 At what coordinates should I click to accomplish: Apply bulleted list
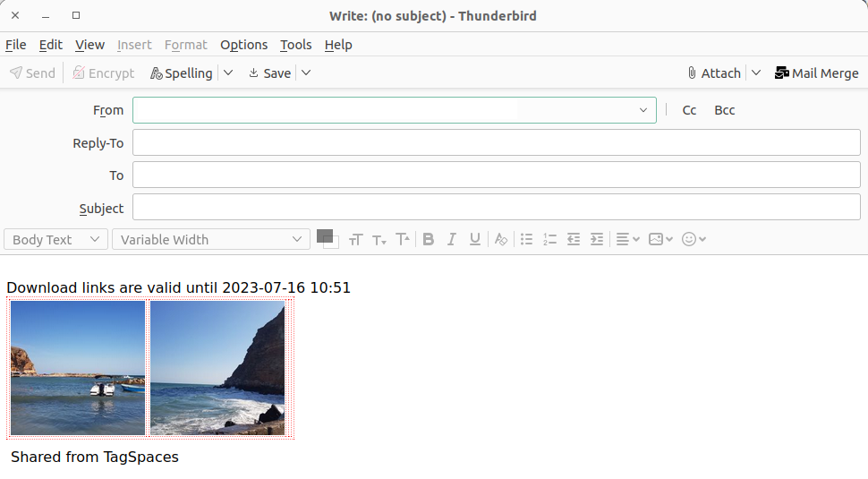(526, 239)
